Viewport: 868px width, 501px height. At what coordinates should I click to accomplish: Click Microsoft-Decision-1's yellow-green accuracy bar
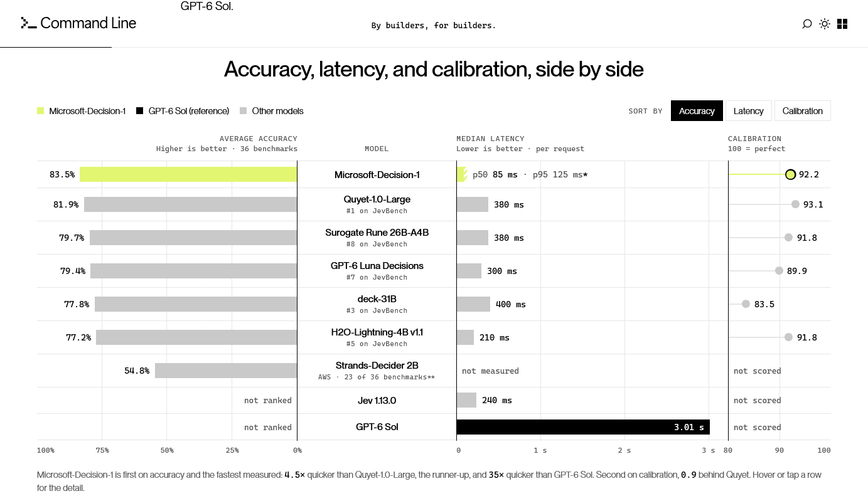tap(188, 174)
